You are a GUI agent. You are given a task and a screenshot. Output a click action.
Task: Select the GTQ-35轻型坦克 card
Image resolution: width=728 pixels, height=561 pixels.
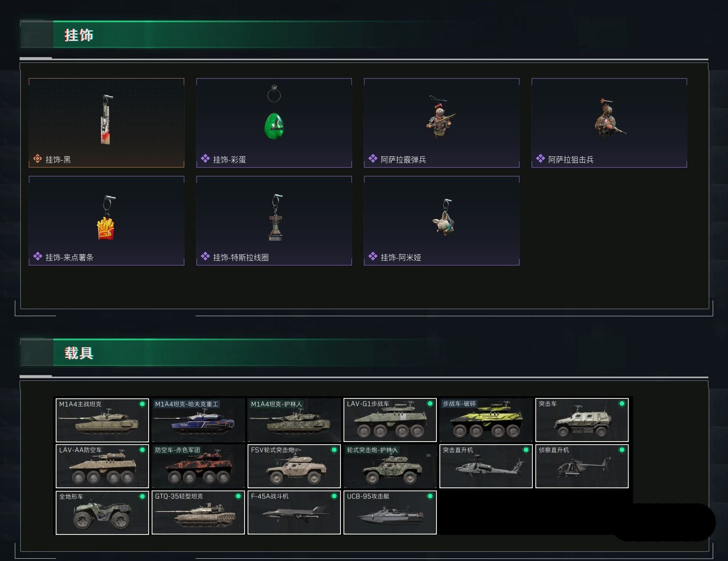click(198, 512)
